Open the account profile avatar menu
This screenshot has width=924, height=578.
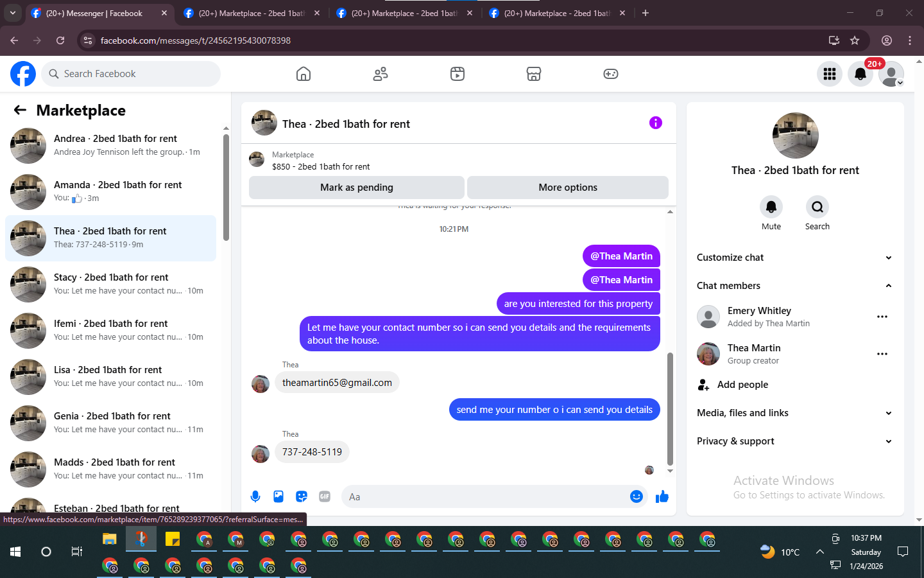click(891, 74)
